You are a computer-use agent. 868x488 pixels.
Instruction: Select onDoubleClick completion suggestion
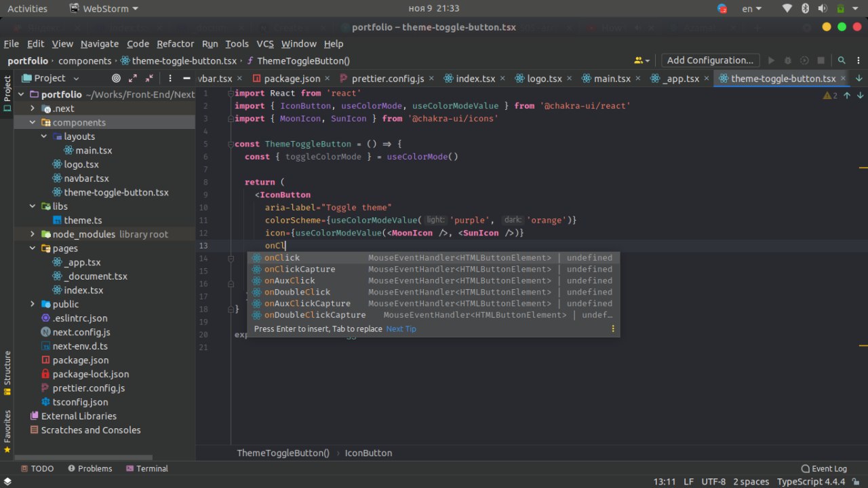(x=433, y=292)
